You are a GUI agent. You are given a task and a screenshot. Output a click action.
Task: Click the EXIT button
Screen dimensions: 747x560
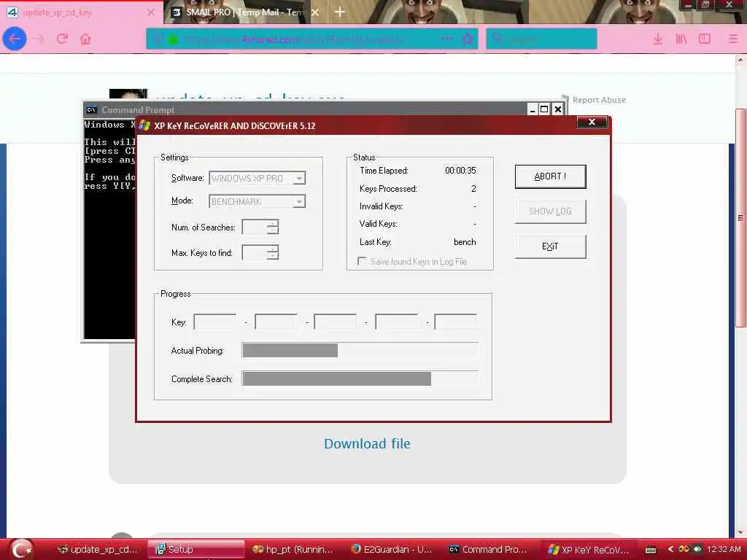pos(550,246)
